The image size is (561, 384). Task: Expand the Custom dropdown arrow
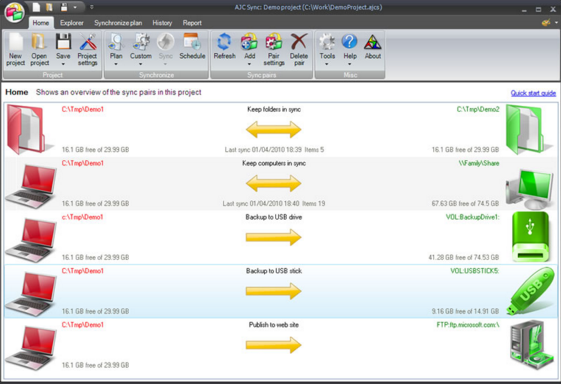pos(141,64)
